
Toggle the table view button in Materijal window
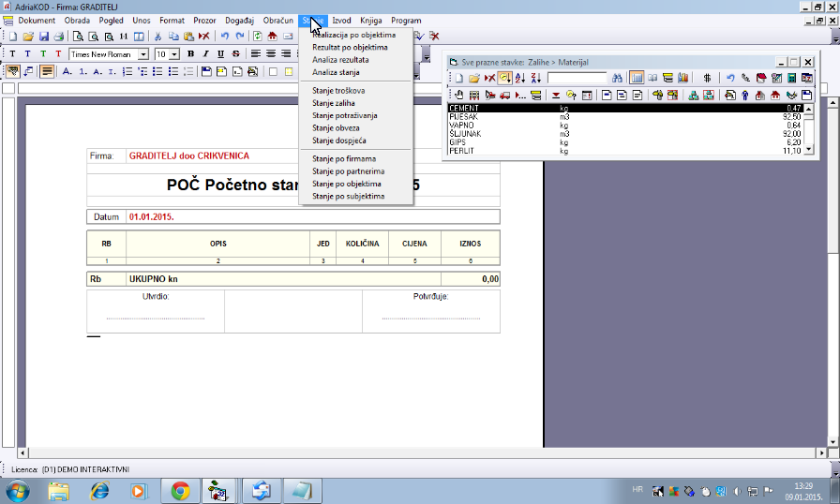coord(637,78)
